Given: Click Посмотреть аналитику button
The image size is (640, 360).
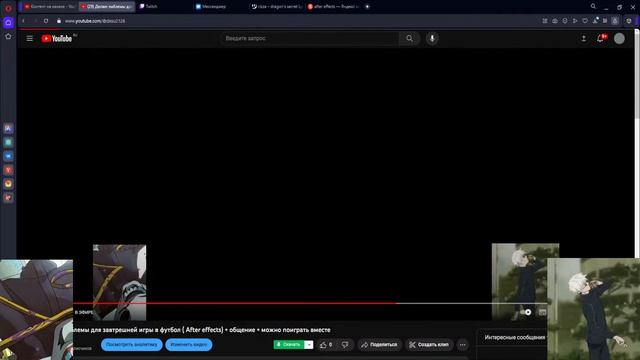Looking at the screenshot, I should pyautogui.click(x=131, y=344).
